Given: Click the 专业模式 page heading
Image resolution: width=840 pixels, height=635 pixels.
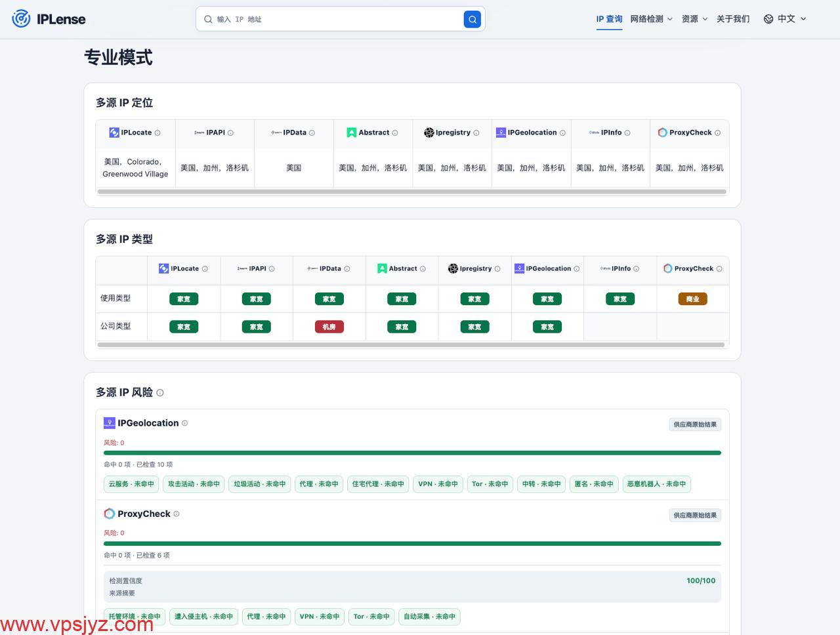Looking at the screenshot, I should point(118,58).
